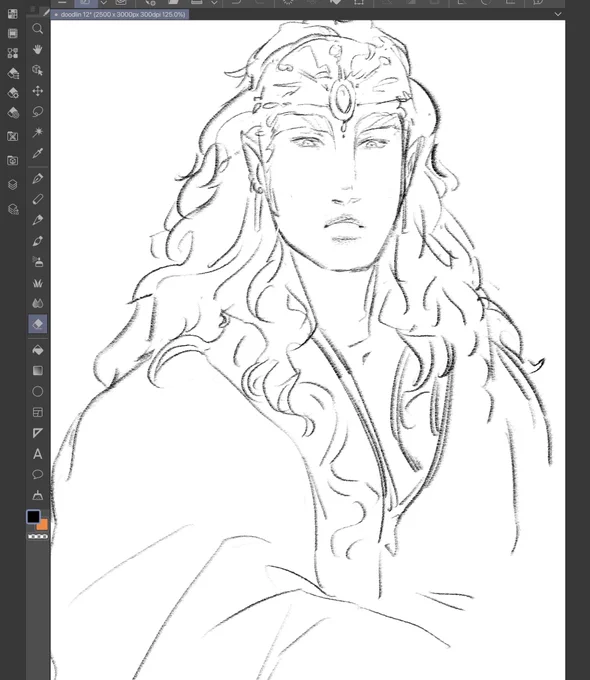Open the Quick Access palette icon

13,14
